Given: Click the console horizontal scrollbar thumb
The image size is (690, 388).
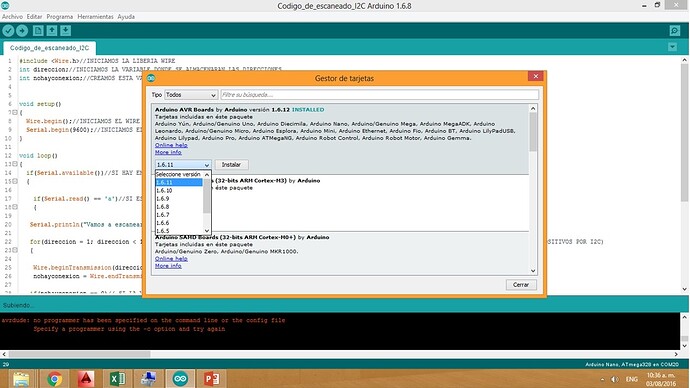Looking at the screenshot, I should point(79,354).
